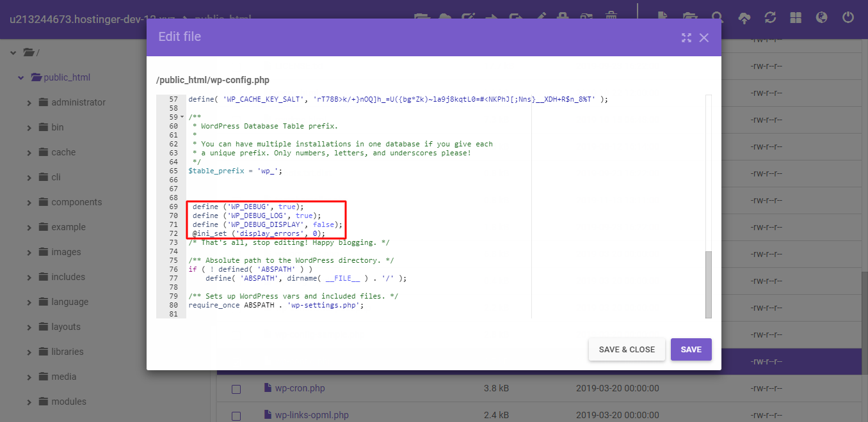Tick the checkbox beside wp-links-opml.php

(x=236, y=416)
